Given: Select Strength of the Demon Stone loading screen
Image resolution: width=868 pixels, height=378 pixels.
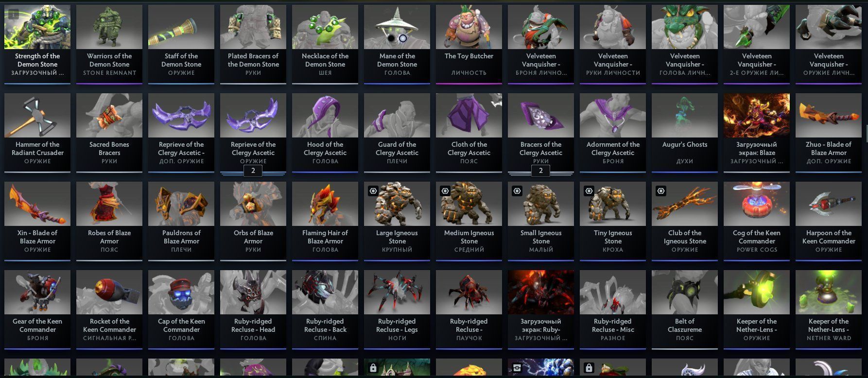Looking at the screenshot, I should coord(37,44).
